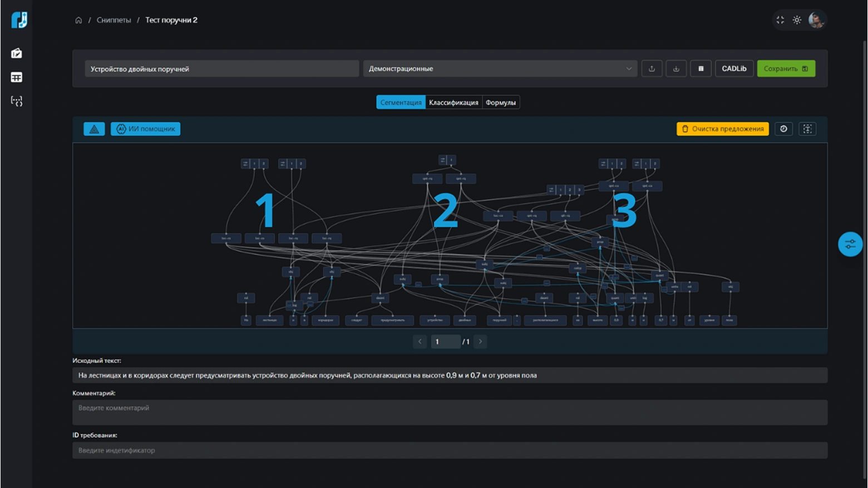Switch to the Классификация tab
Viewport: 868px width, 488px height.
coord(453,102)
